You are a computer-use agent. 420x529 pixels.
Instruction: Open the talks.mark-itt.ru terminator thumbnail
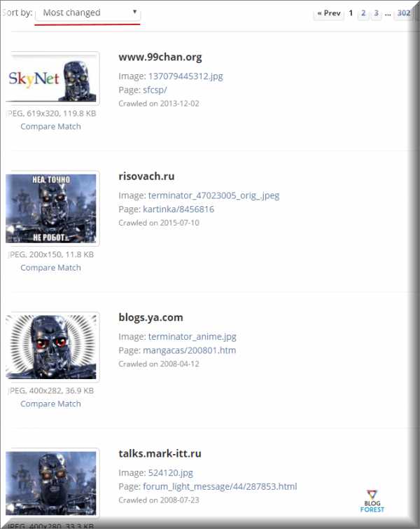click(x=52, y=483)
